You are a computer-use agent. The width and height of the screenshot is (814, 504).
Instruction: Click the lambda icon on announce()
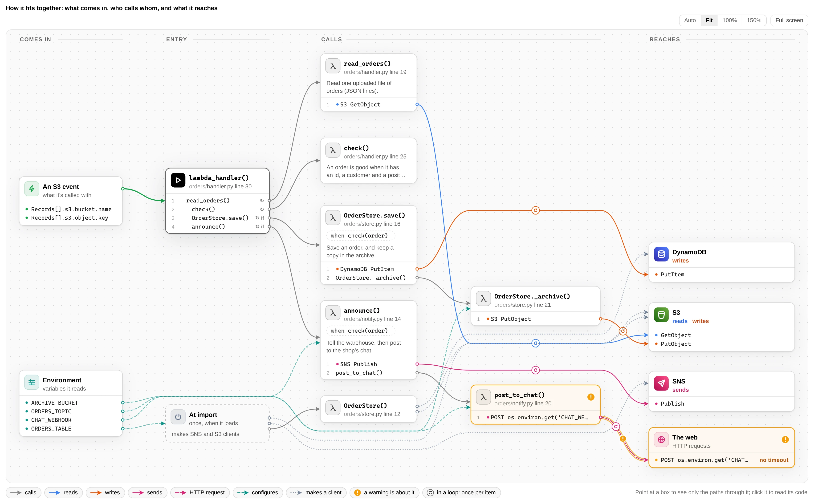pyautogui.click(x=333, y=313)
